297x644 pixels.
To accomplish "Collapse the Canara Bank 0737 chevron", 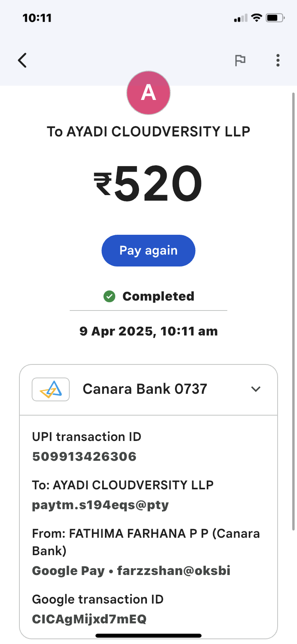I will [256, 389].
